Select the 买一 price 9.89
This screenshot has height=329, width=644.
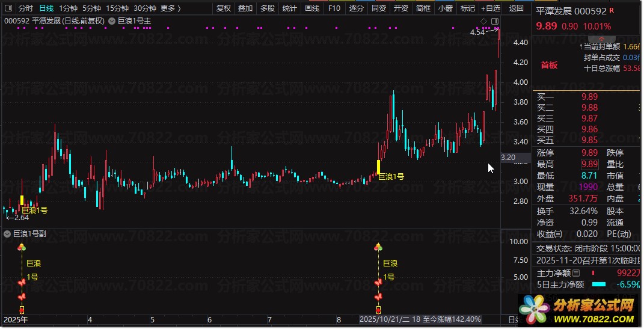point(589,96)
